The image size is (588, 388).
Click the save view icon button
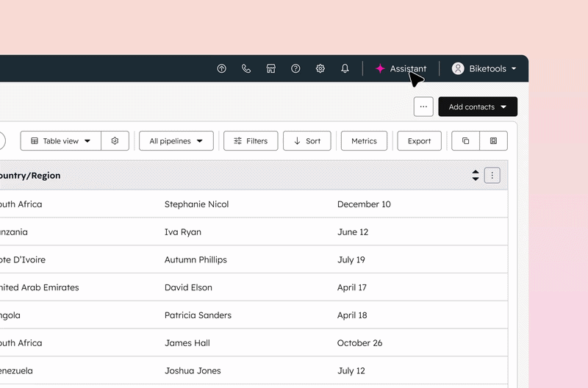click(493, 141)
